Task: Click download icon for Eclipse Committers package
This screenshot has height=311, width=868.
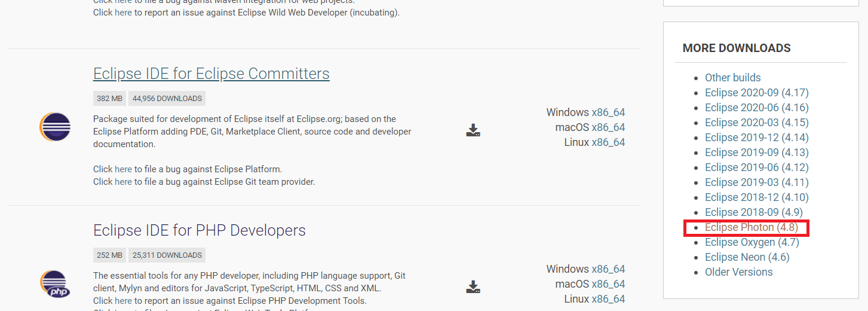Action: [x=473, y=130]
